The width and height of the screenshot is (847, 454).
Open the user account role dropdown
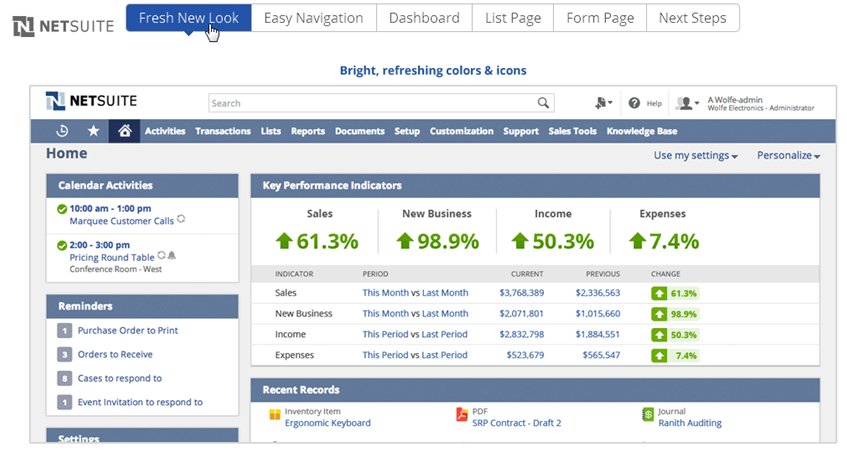point(688,103)
